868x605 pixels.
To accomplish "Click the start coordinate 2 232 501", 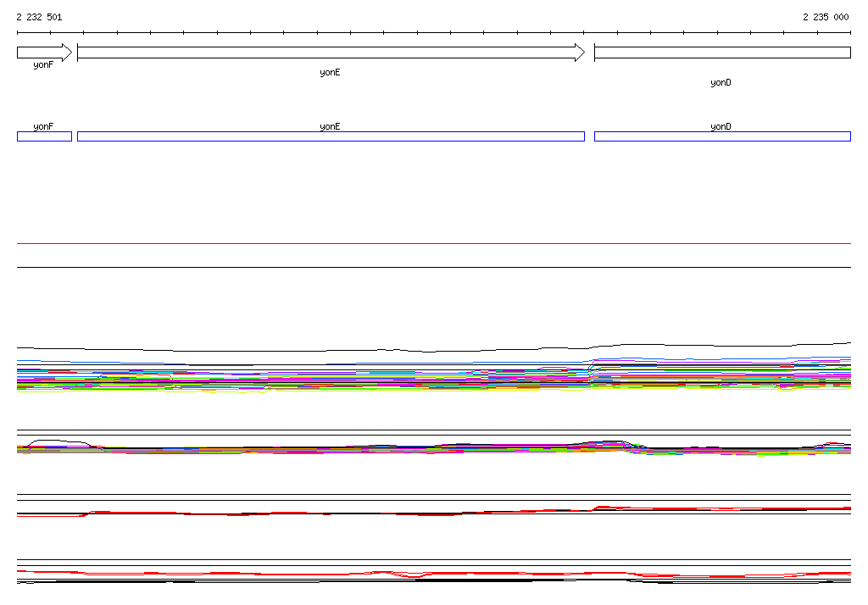I will tap(39, 17).
